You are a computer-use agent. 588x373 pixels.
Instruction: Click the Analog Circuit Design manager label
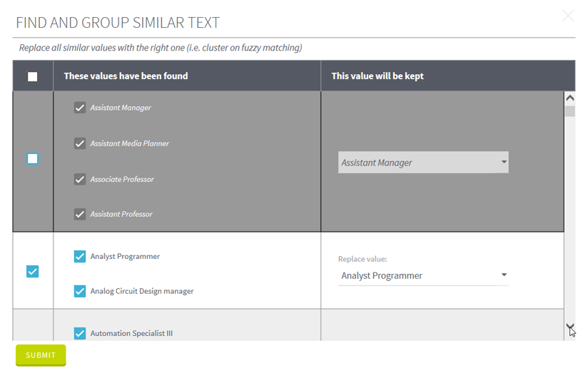[142, 291]
